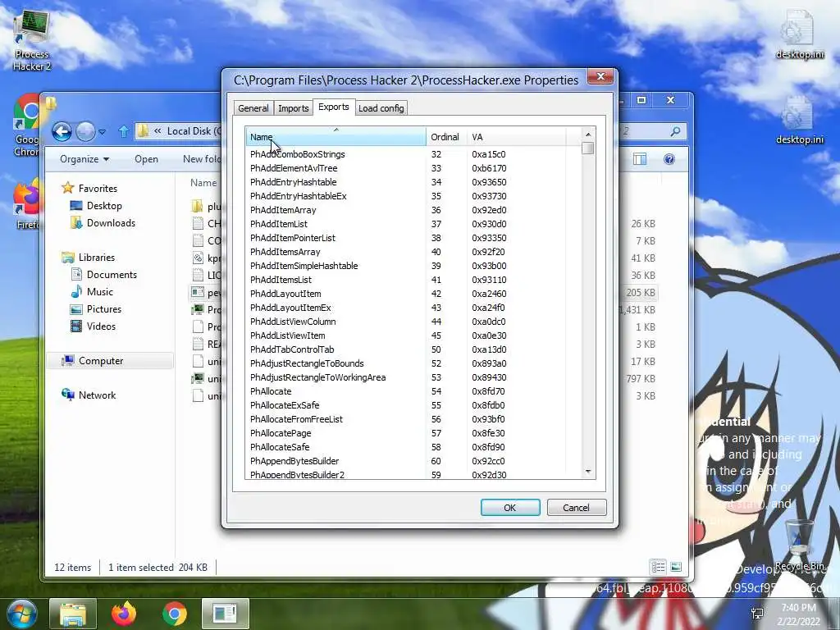
Task: Select Network in navigation pane
Action: click(97, 395)
